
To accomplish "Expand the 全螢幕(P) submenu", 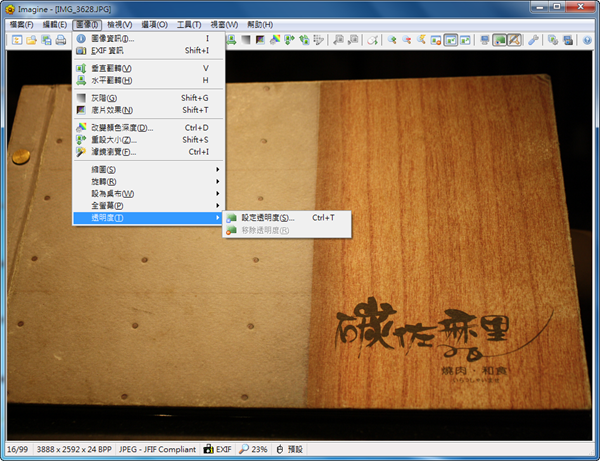I will [x=148, y=206].
